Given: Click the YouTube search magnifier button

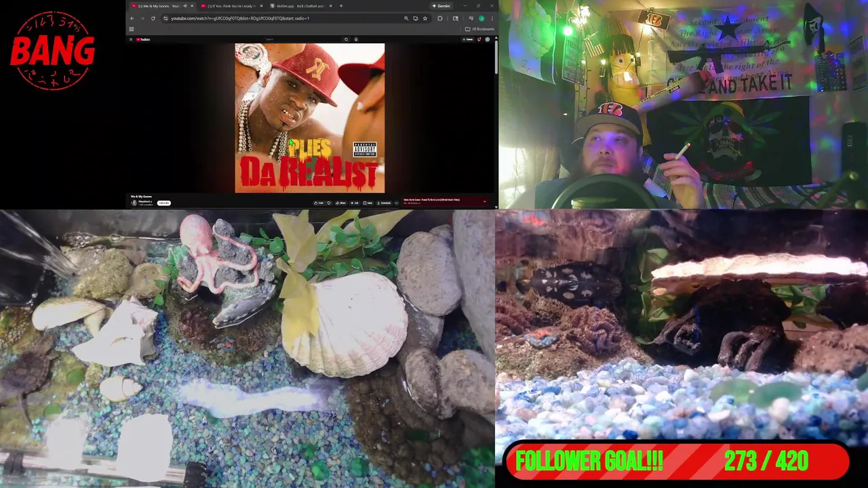Looking at the screenshot, I should click(x=346, y=39).
